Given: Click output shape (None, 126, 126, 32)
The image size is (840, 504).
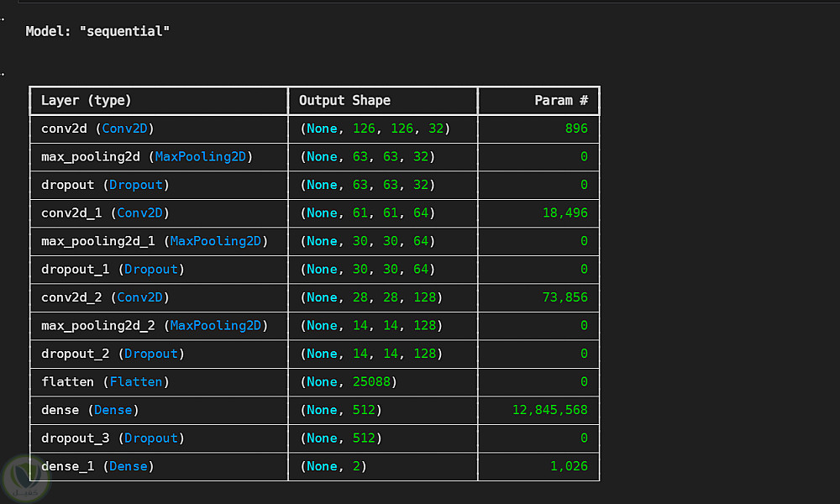Looking at the screenshot, I should [x=375, y=129].
